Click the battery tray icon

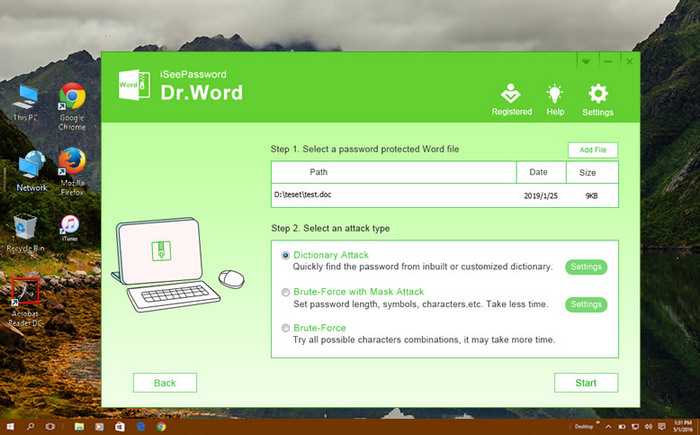coord(622,427)
